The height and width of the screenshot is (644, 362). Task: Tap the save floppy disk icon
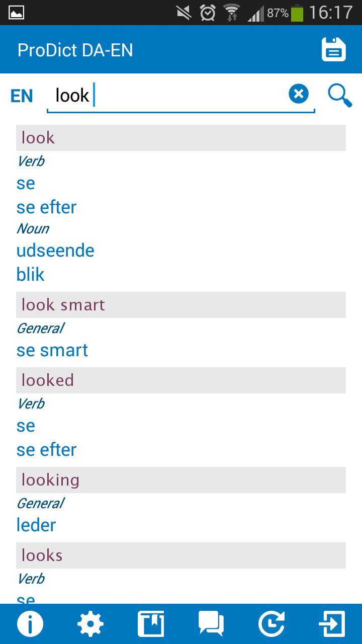334,50
